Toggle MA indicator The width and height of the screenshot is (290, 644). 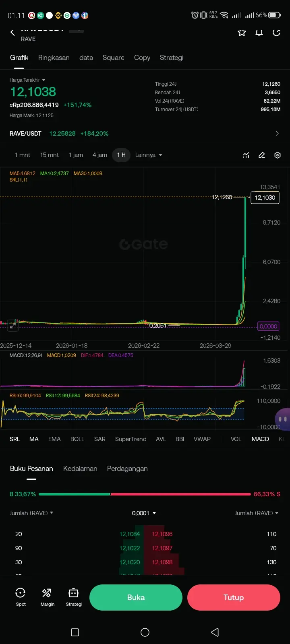click(34, 439)
